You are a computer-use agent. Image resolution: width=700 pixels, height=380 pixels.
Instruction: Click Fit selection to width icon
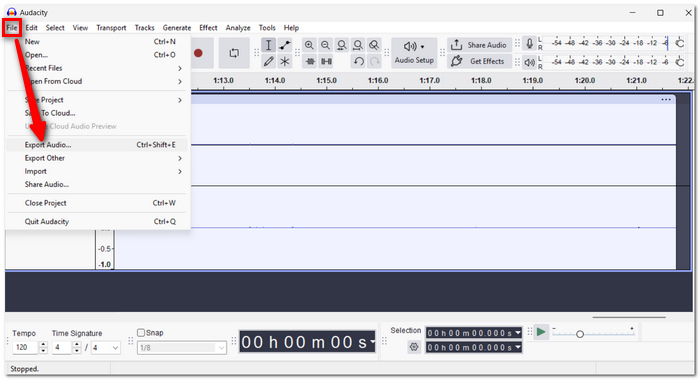click(342, 45)
